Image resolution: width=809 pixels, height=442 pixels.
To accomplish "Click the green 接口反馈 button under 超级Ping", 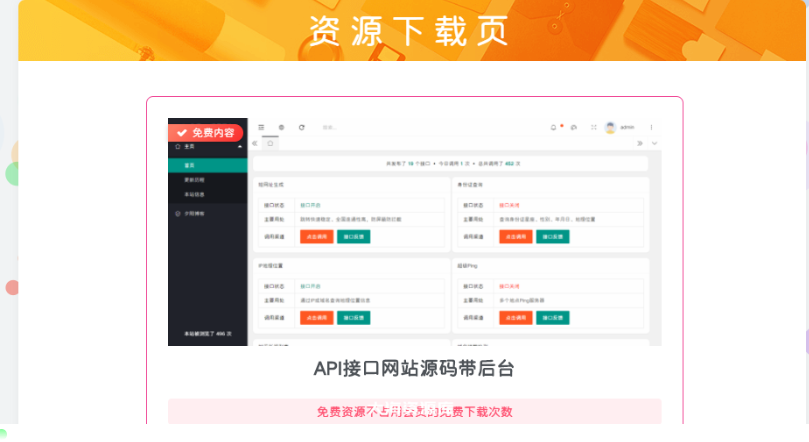I will coord(553,318).
